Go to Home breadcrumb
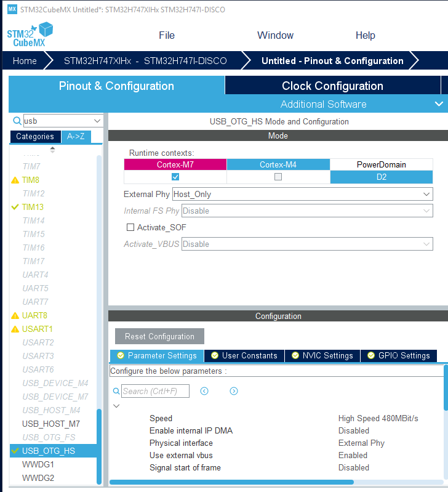The image size is (448, 492). tap(25, 60)
